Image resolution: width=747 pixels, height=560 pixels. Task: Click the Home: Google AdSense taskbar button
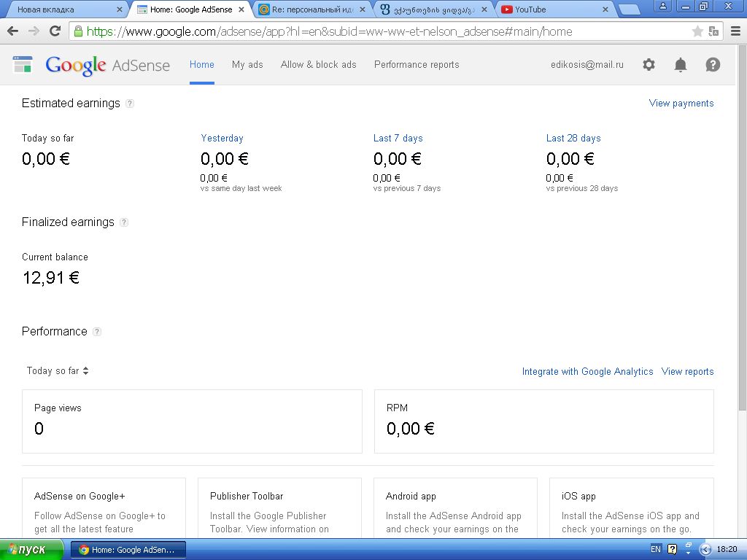pos(128,550)
